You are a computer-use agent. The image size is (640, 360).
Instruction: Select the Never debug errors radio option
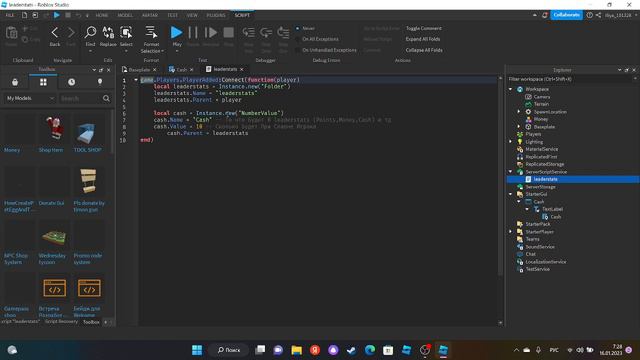coord(298,28)
